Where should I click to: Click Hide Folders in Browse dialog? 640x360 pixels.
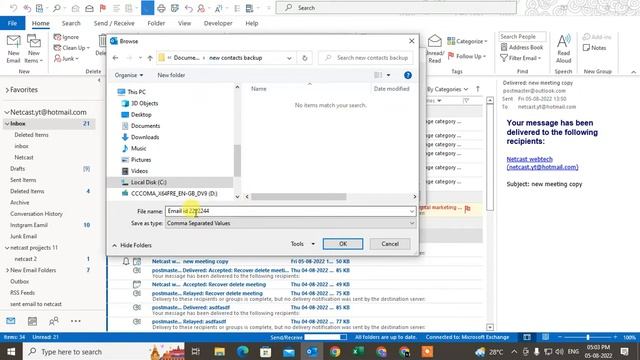(132, 245)
